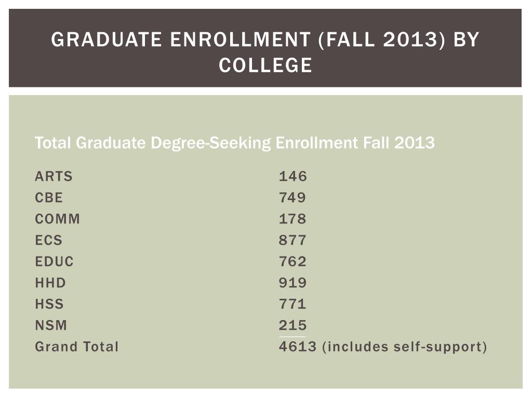Image resolution: width=532 pixels, height=399 pixels.
Task: Select the Total Graduate Degree-Seeking Enrollment subtitle
Action: (235, 143)
